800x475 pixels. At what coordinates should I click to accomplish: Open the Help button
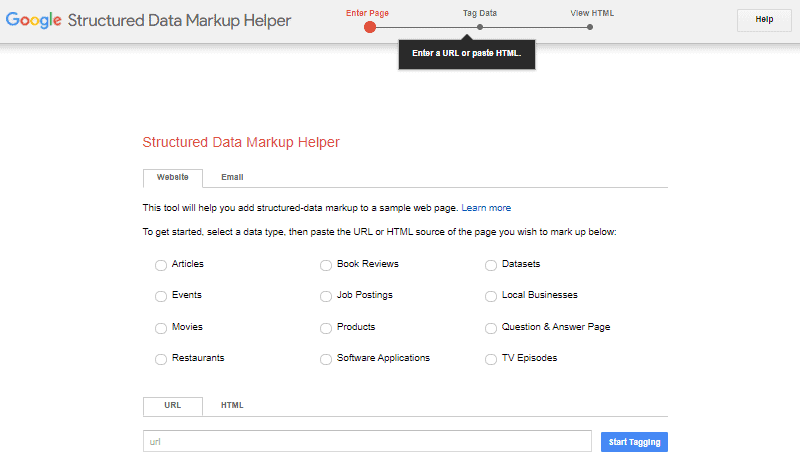coord(764,20)
